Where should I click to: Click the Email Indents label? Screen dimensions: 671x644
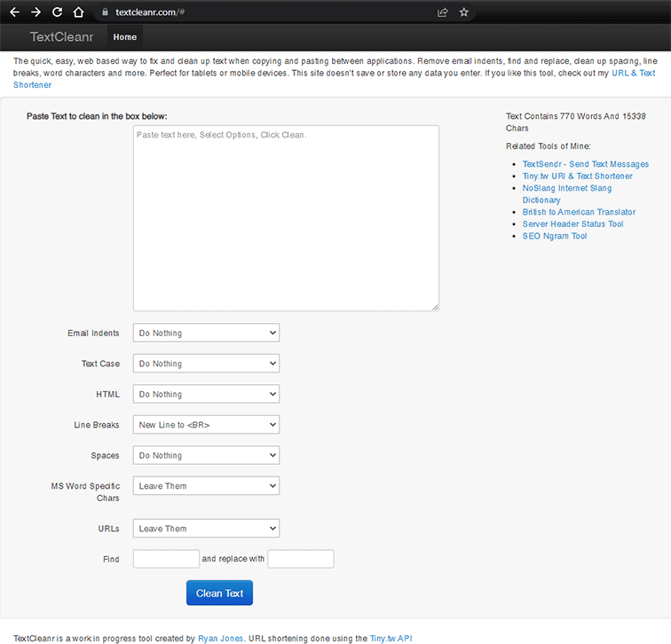[93, 334]
